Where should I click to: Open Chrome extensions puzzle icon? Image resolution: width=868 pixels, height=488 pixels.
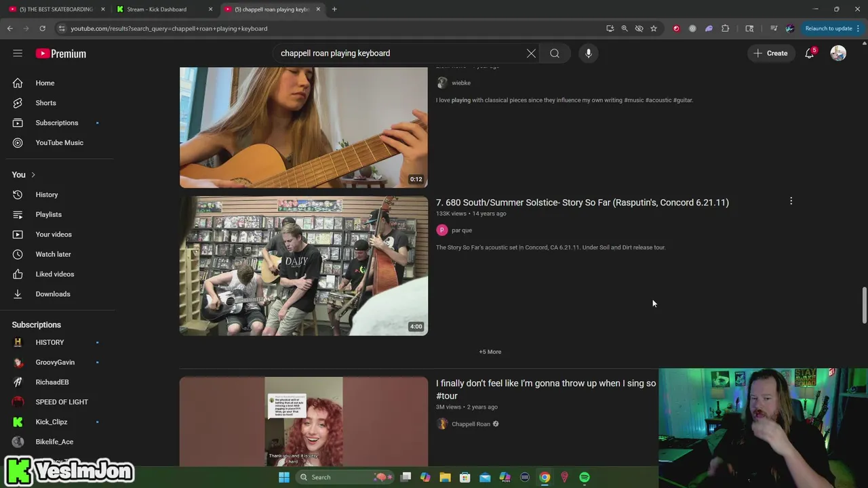pyautogui.click(x=725, y=28)
